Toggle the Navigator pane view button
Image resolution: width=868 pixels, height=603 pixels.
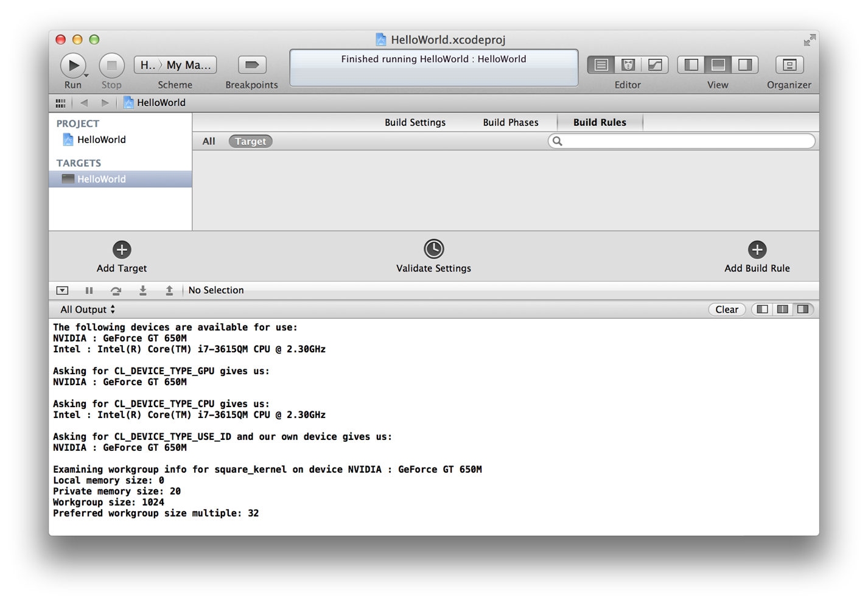pos(691,64)
